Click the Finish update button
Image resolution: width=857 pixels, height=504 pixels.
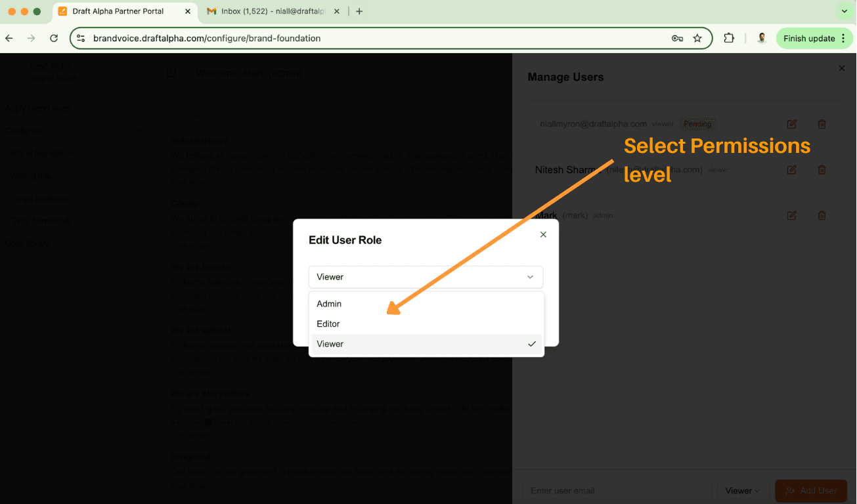[x=815, y=39]
